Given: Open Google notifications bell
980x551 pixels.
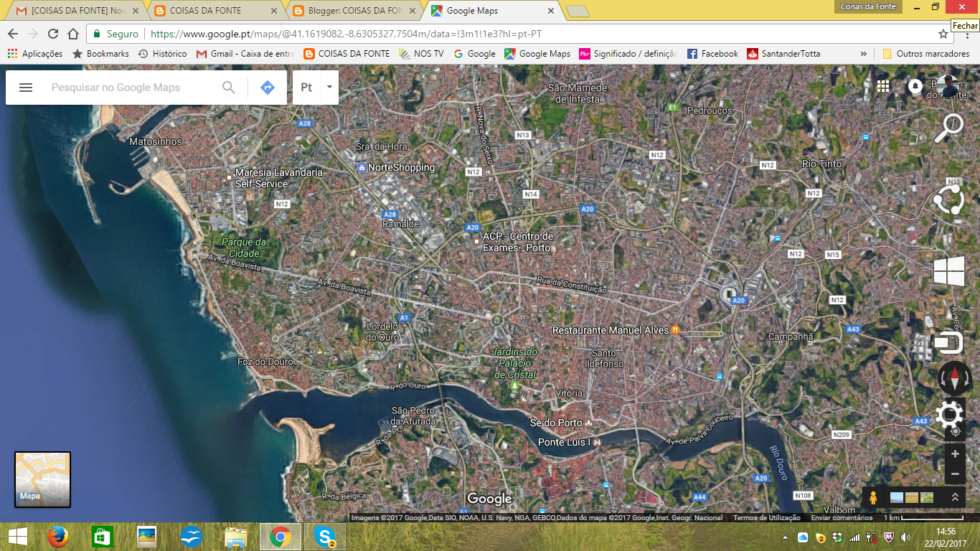Looking at the screenshot, I should click(915, 86).
